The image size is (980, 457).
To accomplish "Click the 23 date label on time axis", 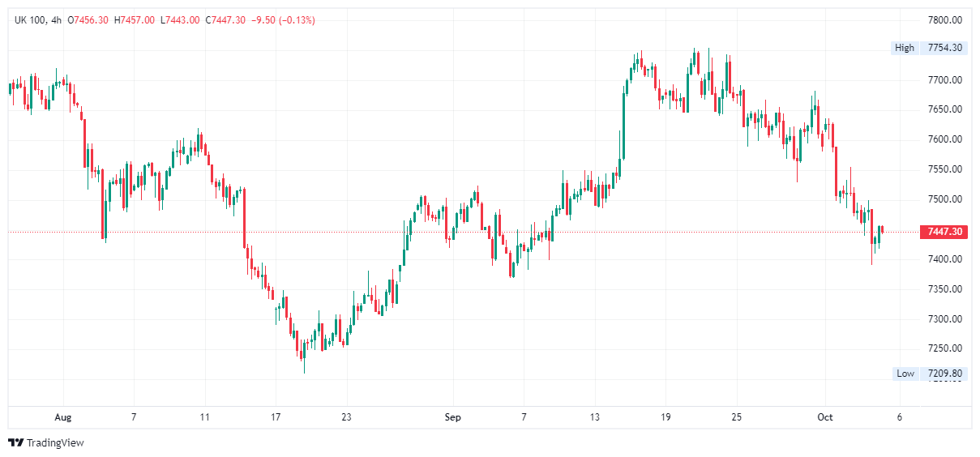I will tap(346, 417).
